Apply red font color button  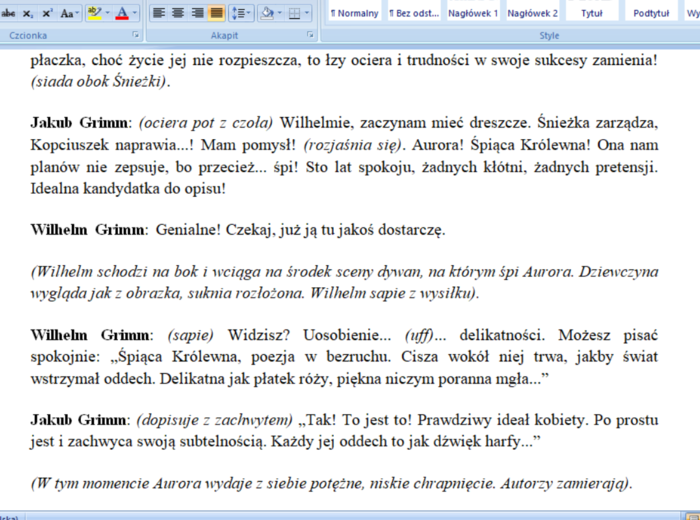tap(122, 13)
